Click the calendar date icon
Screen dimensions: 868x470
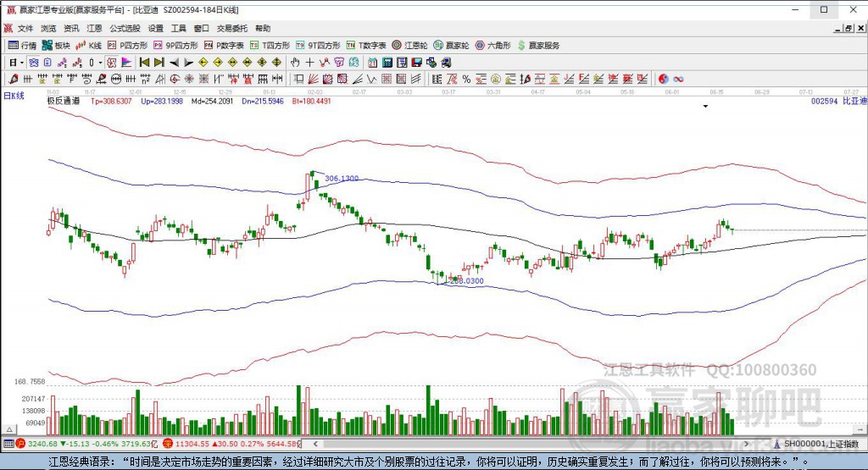373,63
